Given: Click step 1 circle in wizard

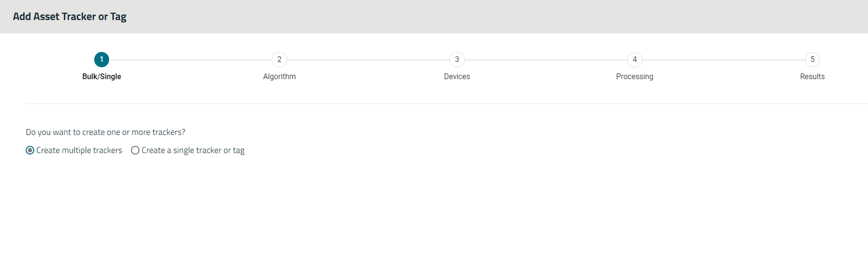Looking at the screenshot, I should coord(101,60).
